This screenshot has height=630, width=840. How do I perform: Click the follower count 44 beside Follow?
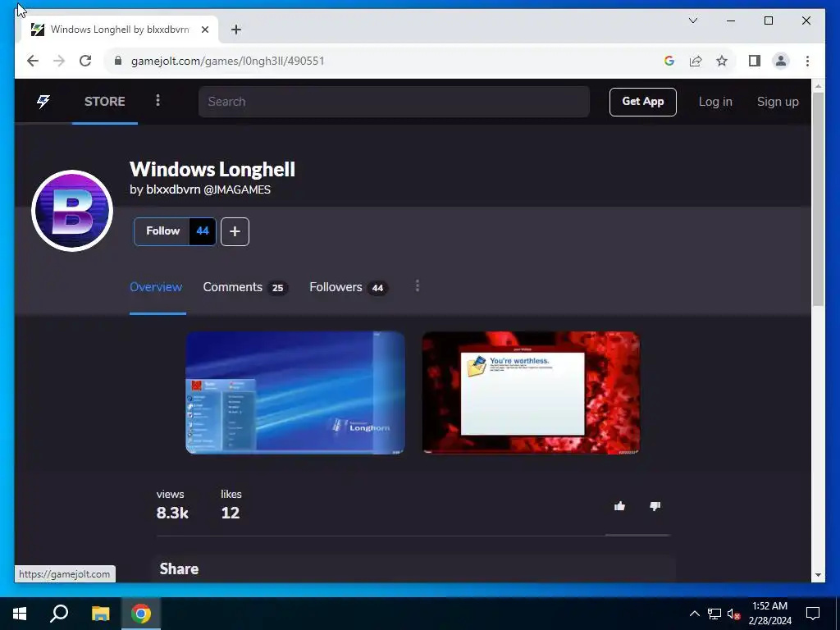pos(203,231)
